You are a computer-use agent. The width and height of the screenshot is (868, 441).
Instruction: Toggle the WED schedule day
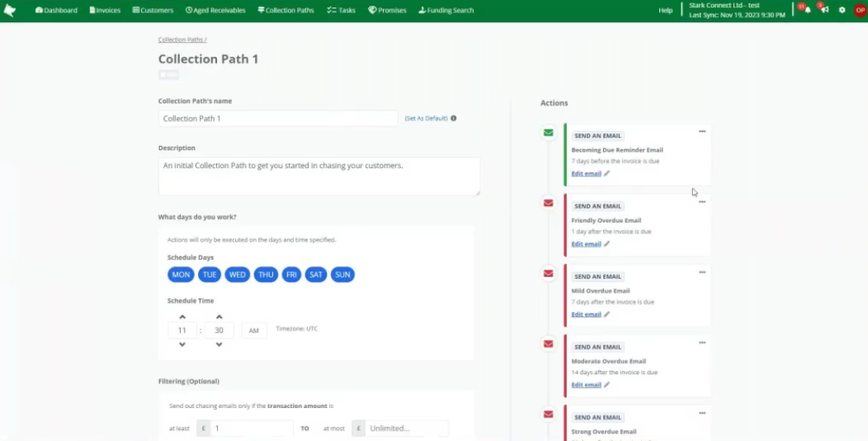point(238,274)
